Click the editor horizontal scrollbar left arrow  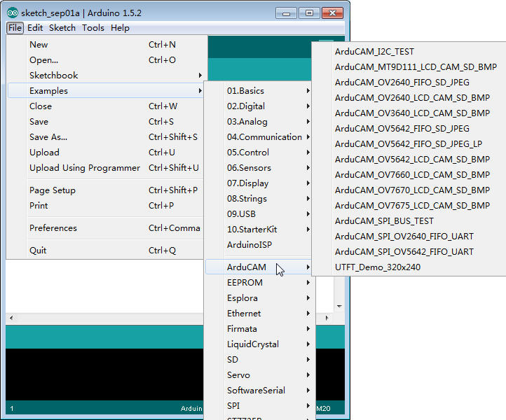11,318
